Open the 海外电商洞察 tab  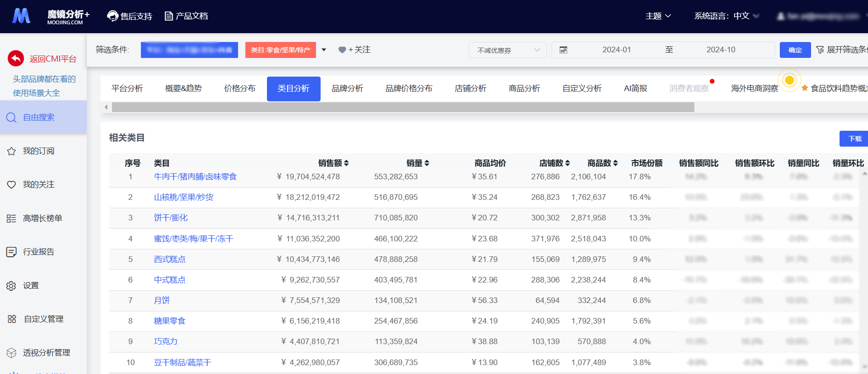click(x=755, y=88)
